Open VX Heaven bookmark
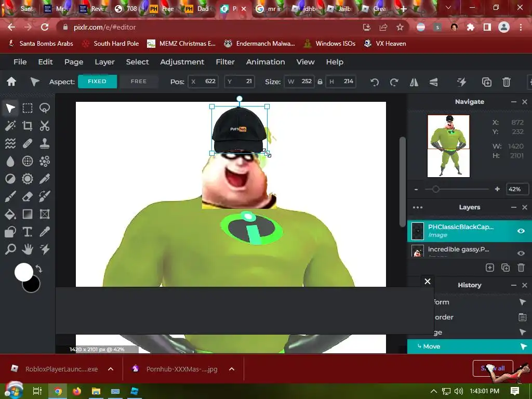 385,44
